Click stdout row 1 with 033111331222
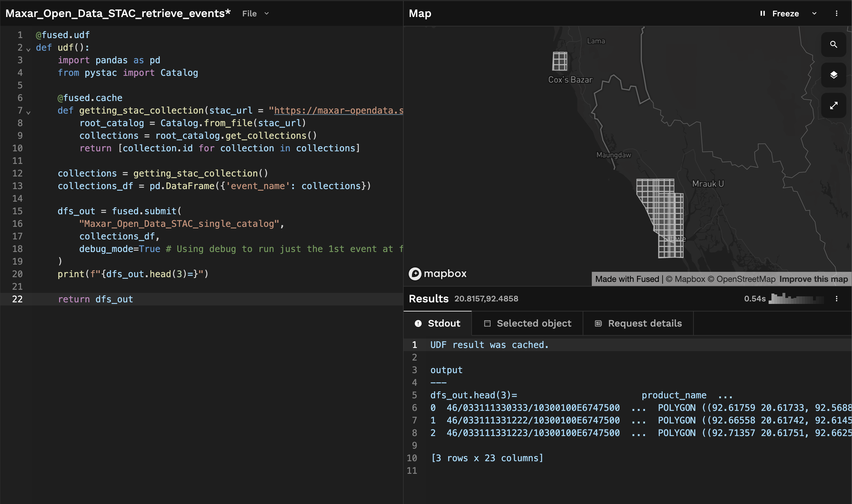Image resolution: width=852 pixels, height=504 pixels. pyautogui.click(x=641, y=420)
